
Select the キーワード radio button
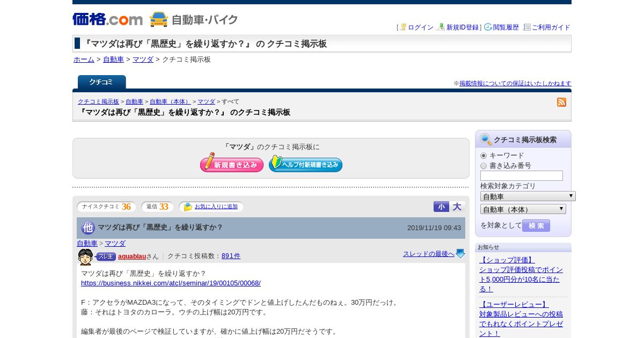484,156
